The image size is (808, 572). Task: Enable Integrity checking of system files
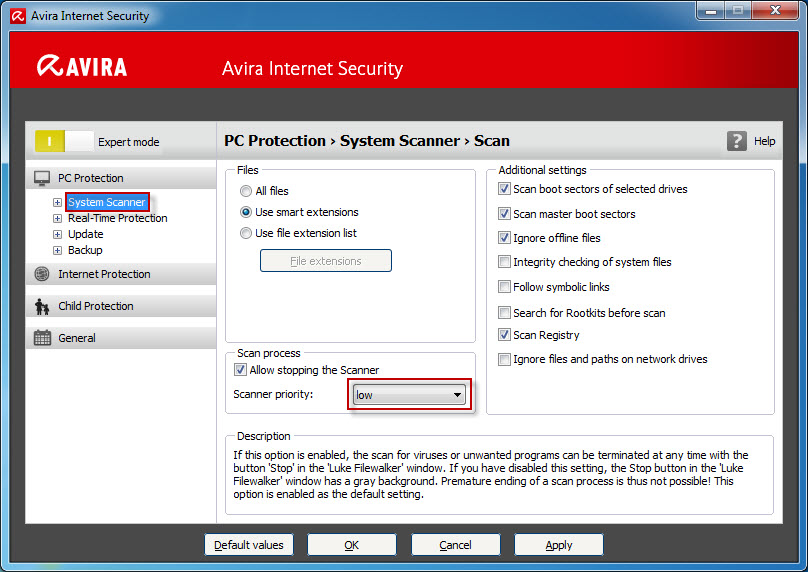tap(504, 262)
